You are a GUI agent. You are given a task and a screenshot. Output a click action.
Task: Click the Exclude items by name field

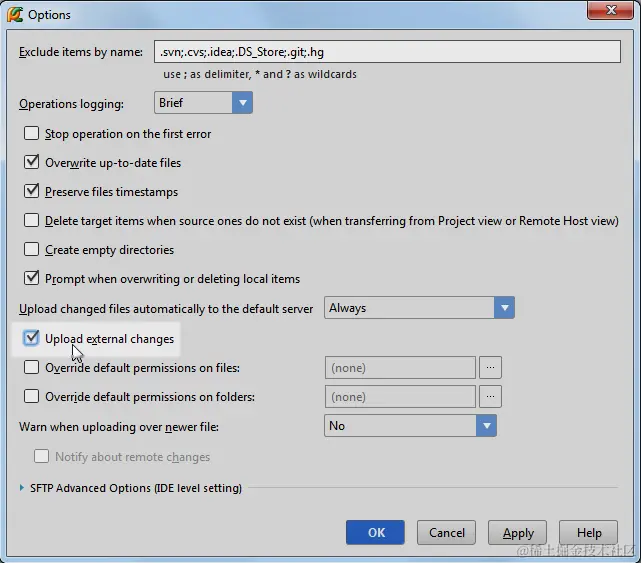click(x=387, y=52)
